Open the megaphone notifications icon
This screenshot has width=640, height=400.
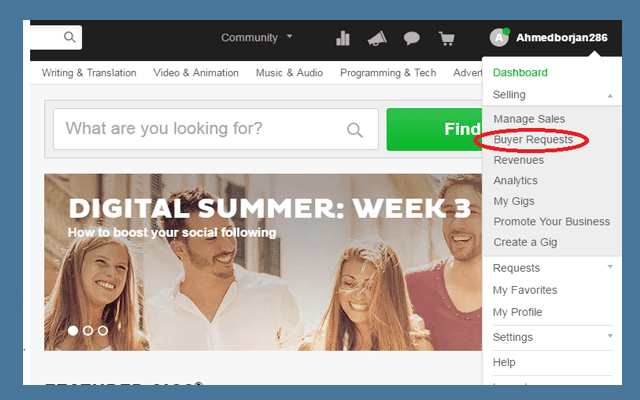[377, 38]
